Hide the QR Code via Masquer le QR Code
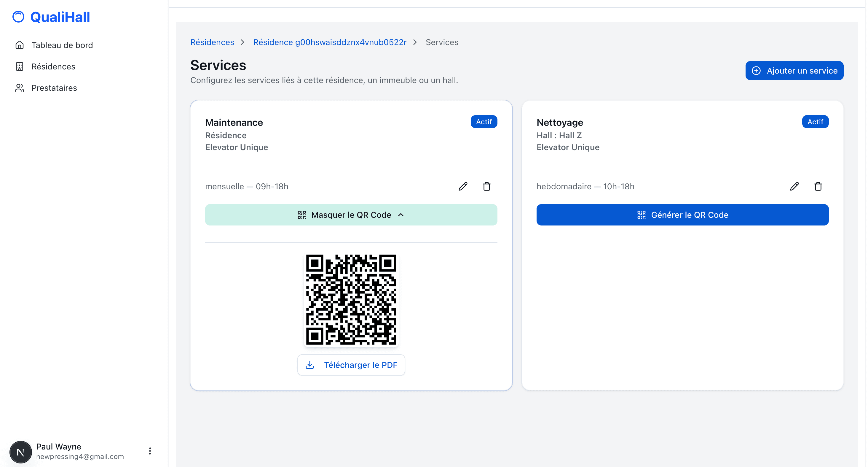This screenshot has height=467, width=868. 351,215
